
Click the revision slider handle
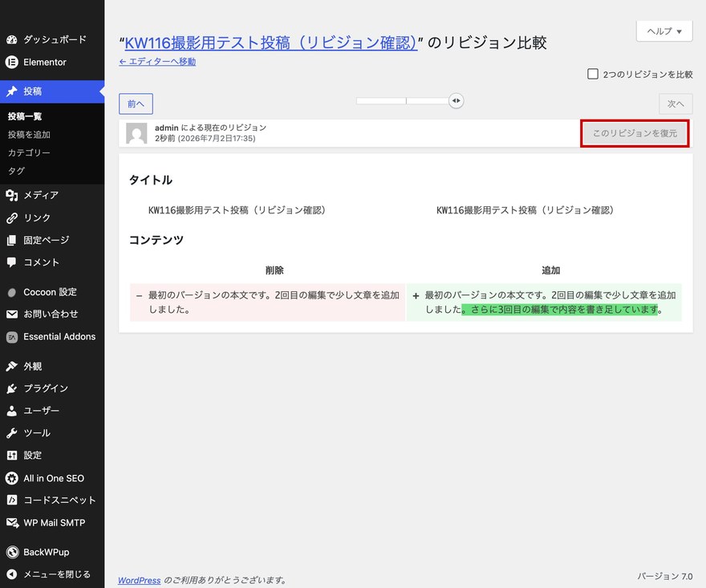456,101
